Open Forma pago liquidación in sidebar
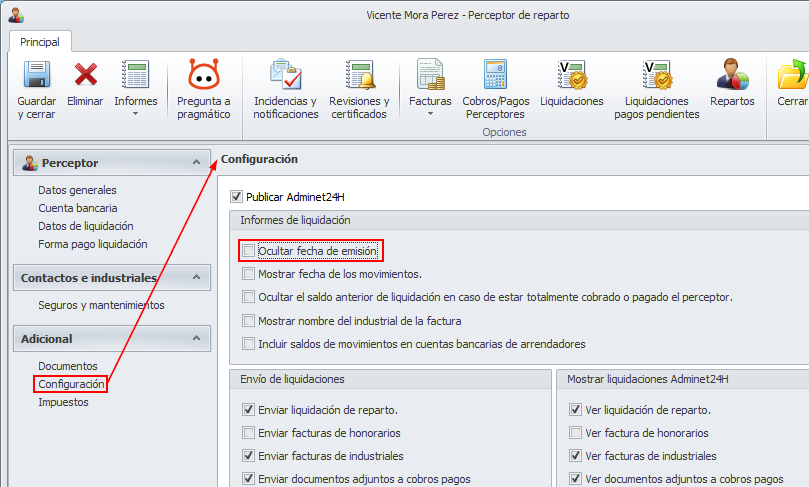Screen dimensions: 809x487 click(x=93, y=244)
